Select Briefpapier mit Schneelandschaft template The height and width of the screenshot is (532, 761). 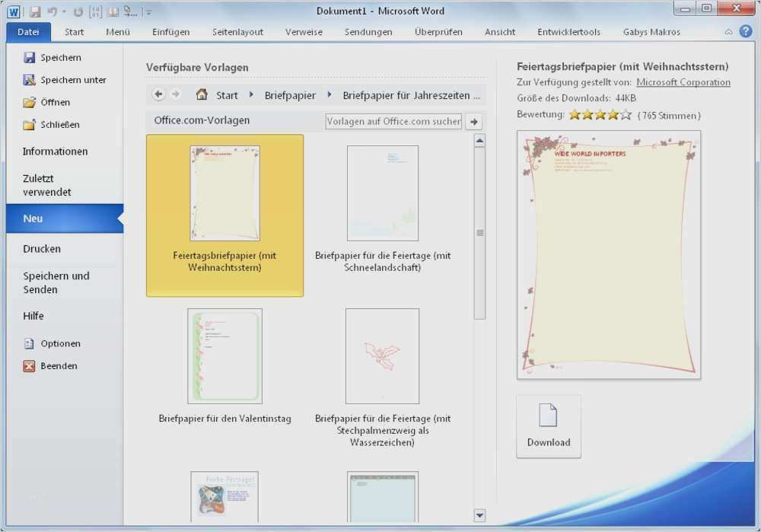(x=383, y=209)
